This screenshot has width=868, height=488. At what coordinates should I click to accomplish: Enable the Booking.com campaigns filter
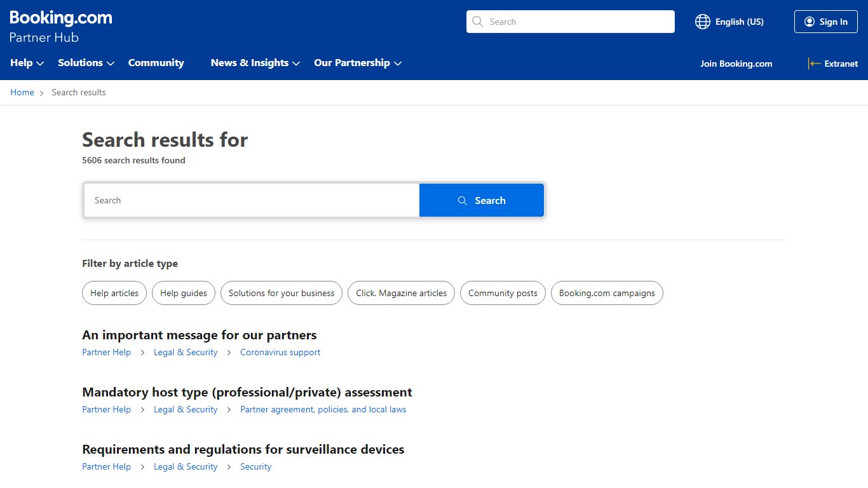click(x=607, y=293)
